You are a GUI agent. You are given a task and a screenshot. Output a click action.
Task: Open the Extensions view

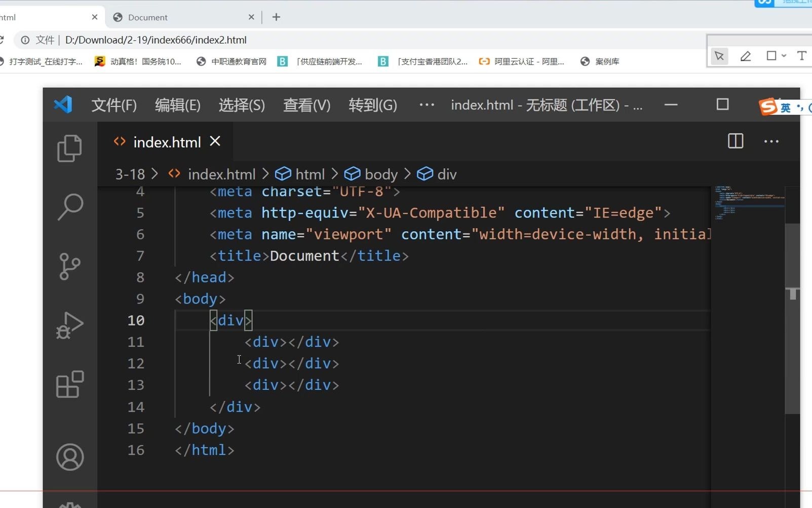pos(70,384)
